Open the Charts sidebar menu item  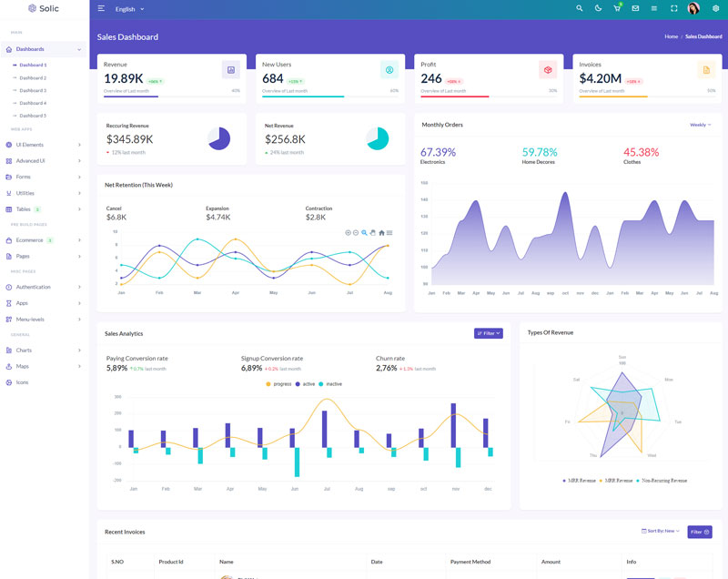[24, 350]
